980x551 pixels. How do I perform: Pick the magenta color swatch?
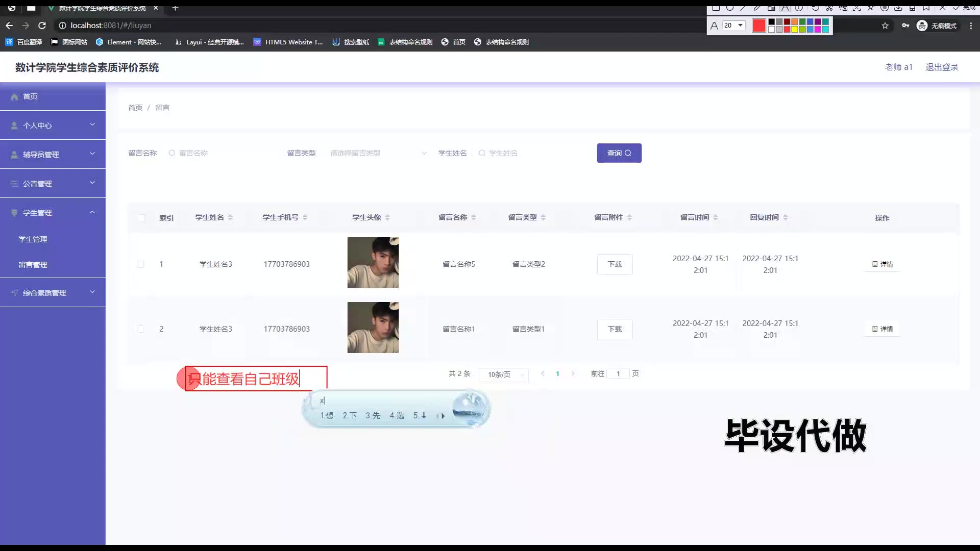818,29
